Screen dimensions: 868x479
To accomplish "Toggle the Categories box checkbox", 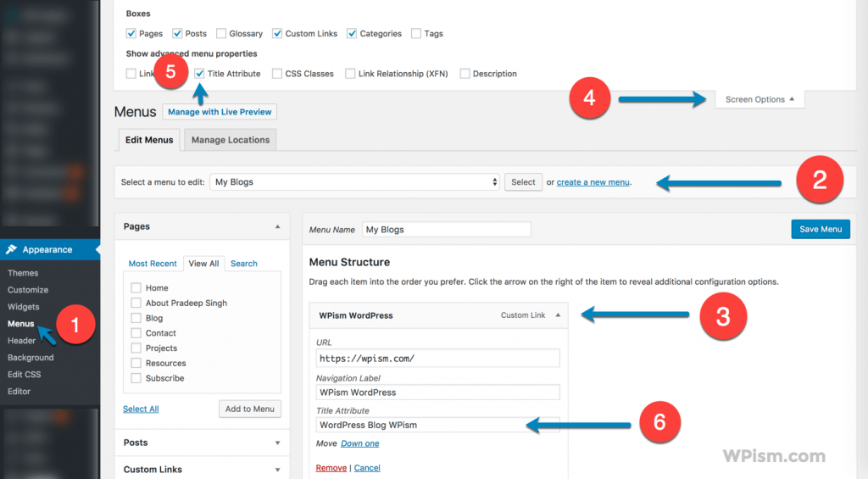I will tap(352, 33).
